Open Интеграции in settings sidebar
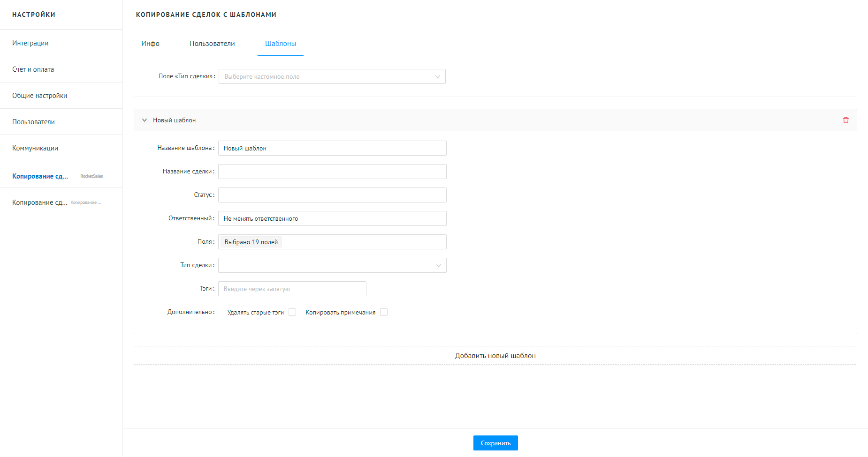Viewport: 868px width, 457px height. click(61, 43)
